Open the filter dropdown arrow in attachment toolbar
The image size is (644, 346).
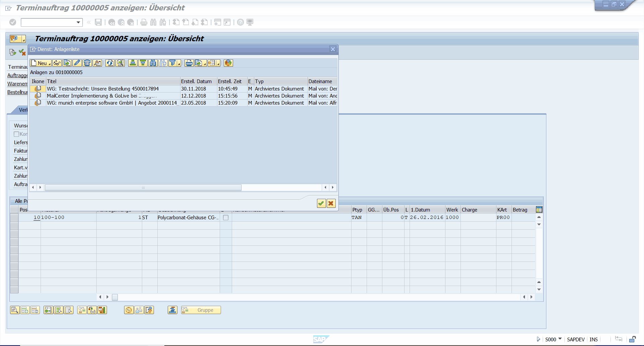(179, 64)
